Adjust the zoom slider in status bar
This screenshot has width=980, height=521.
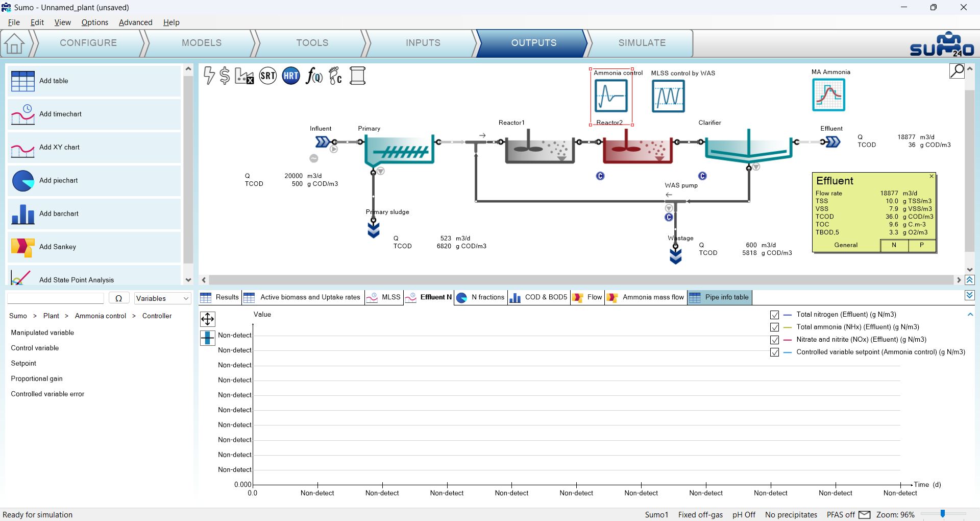[x=943, y=514]
